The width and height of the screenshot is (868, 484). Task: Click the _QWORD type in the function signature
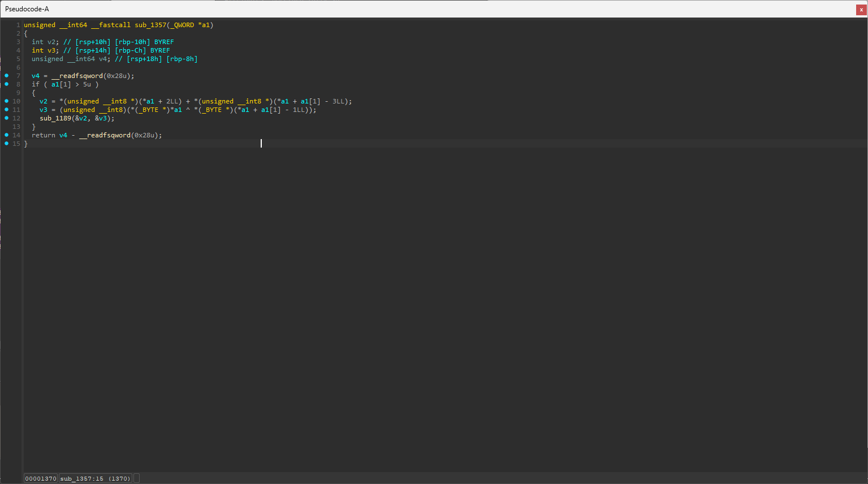coord(182,25)
